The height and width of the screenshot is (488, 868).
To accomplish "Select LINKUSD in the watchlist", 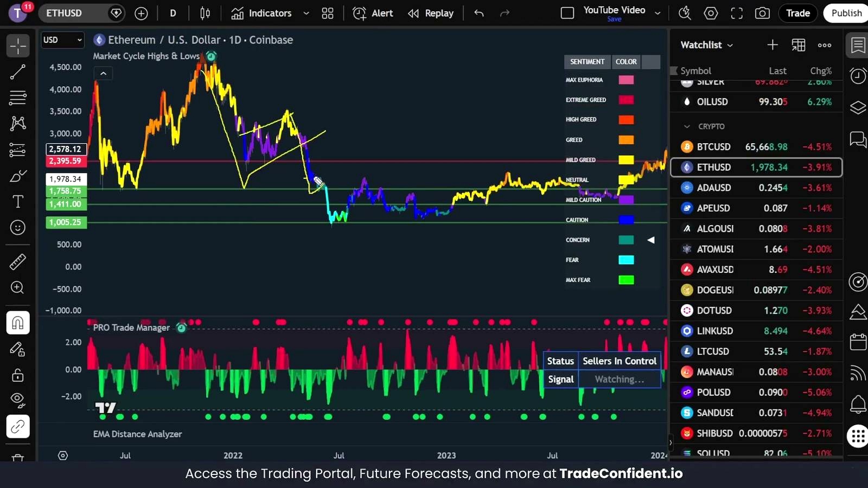I will pyautogui.click(x=756, y=331).
